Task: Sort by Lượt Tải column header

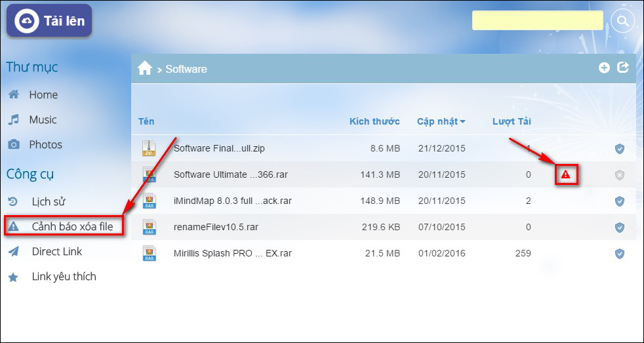Action: click(512, 121)
